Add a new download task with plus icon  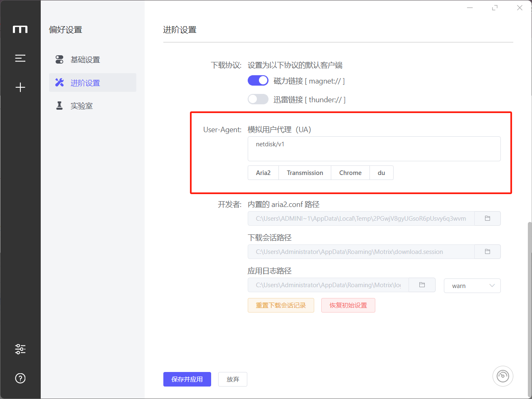[x=20, y=87]
